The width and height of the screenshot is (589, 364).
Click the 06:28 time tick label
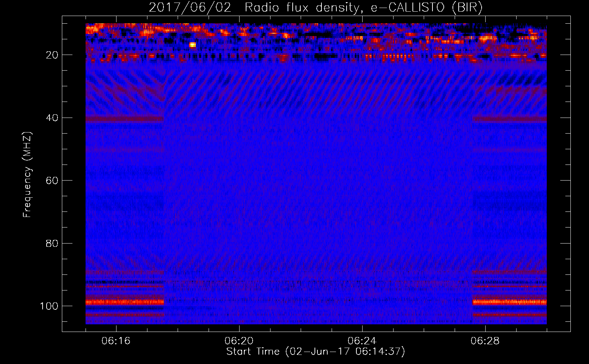(x=485, y=341)
